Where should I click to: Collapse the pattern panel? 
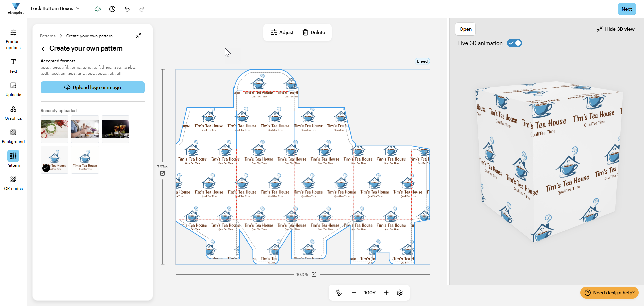139,35
